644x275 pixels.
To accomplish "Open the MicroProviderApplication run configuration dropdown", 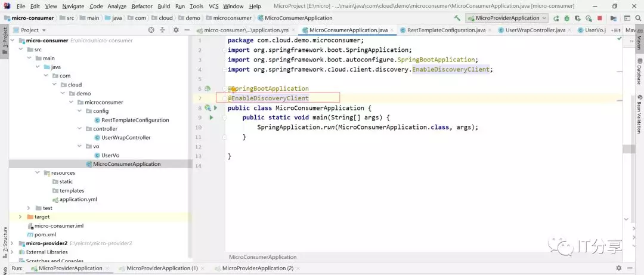I will click(507, 18).
